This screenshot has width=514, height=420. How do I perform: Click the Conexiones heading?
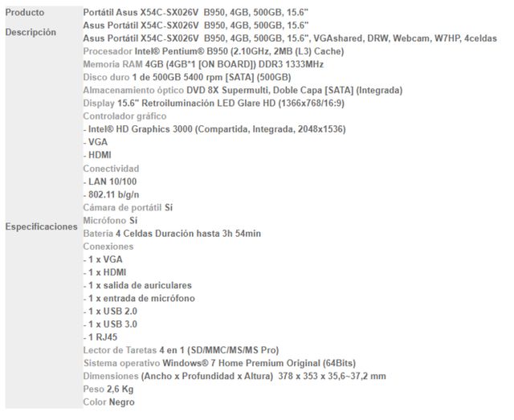[x=109, y=247]
